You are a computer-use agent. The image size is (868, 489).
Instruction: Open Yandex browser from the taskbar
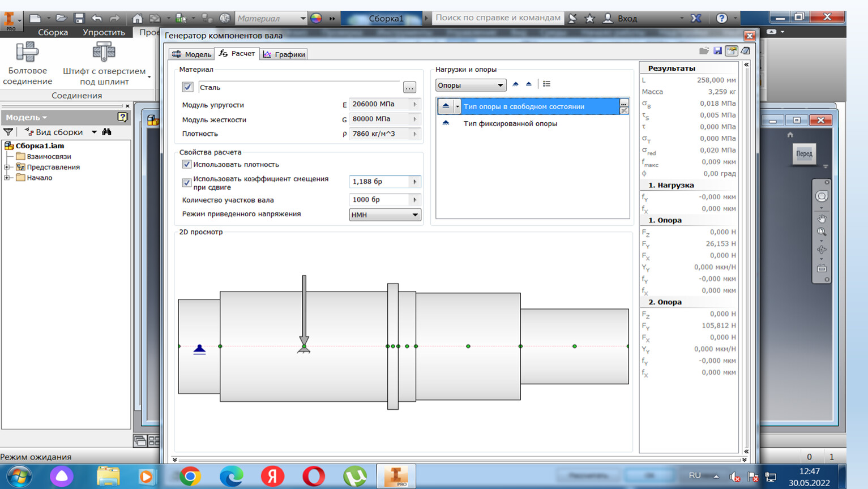click(x=272, y=477)
